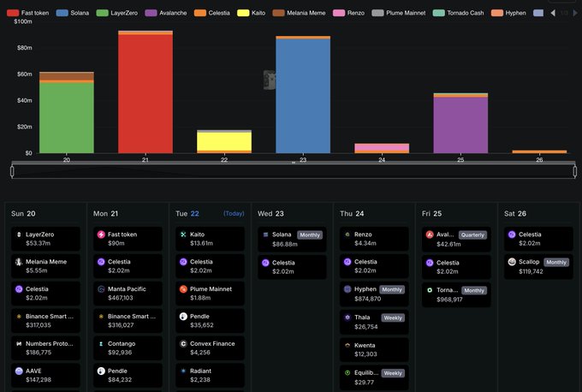The height and width of the screenshot is (392, 582).
Task: Click the pink Renzo bar
Action: pyautogui.click(x=382, y=147)
